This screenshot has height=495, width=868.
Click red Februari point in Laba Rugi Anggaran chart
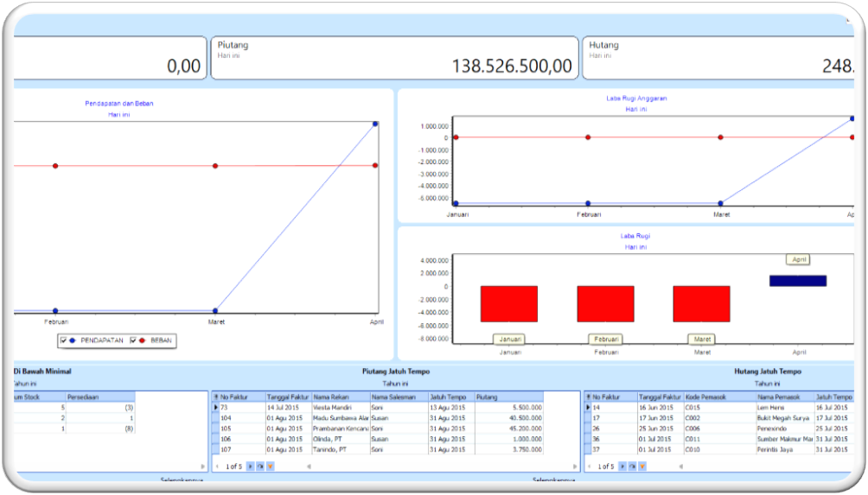coord(588,137)
